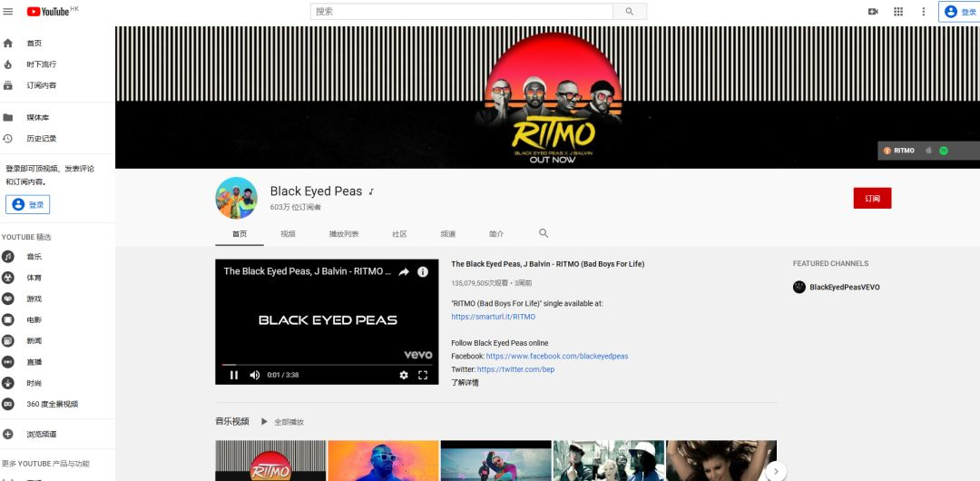This screenshot has width=980, height=481.
Task: Open the orange-background man-in-sunglasses video thumbnail
Action: [x=383, y=461]
